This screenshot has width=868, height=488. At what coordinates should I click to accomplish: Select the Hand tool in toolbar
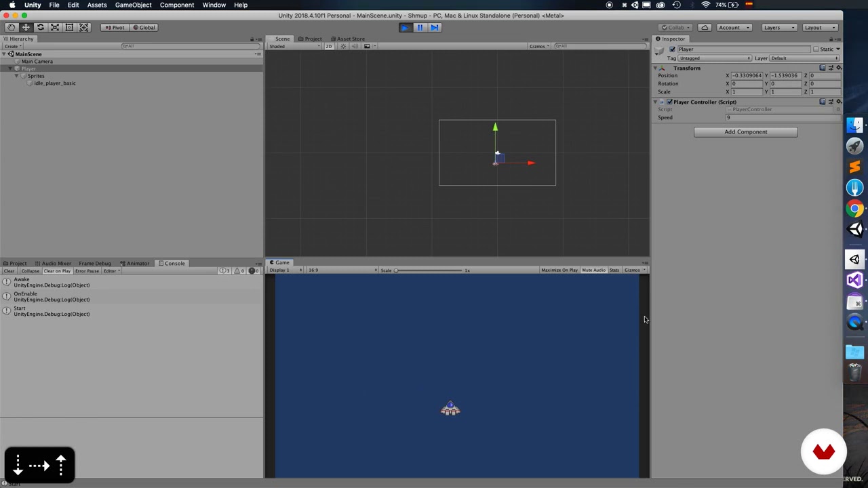click(11, 27)
